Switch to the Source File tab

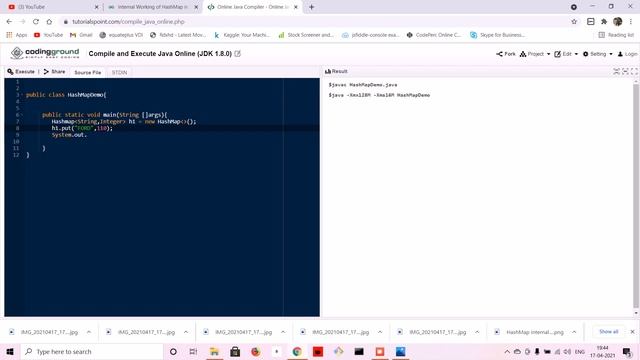[87, 72]
